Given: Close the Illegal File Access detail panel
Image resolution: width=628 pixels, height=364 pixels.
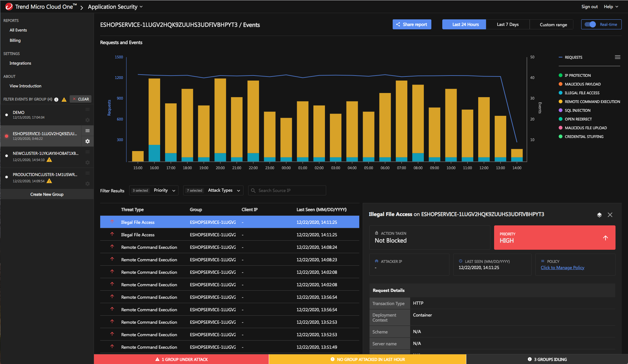Looking at the screenshot, I should click(610, 215).
